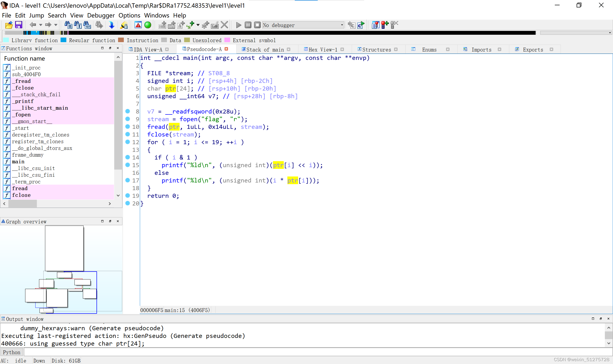Screen dimensions: 613x364
Task: Click the Function name column header
Action: pos(24,58)
